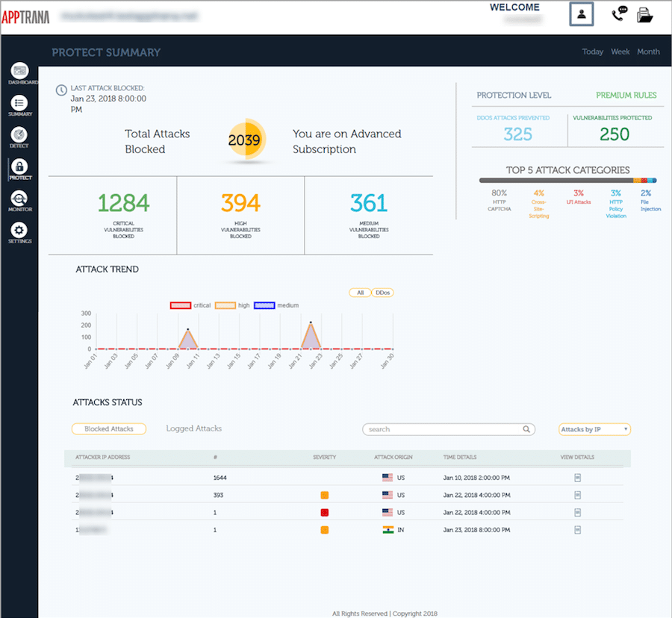672x618 pixels.
Task: Switch to the Logged Attacks tab
Action: click(x=193, y=428)
